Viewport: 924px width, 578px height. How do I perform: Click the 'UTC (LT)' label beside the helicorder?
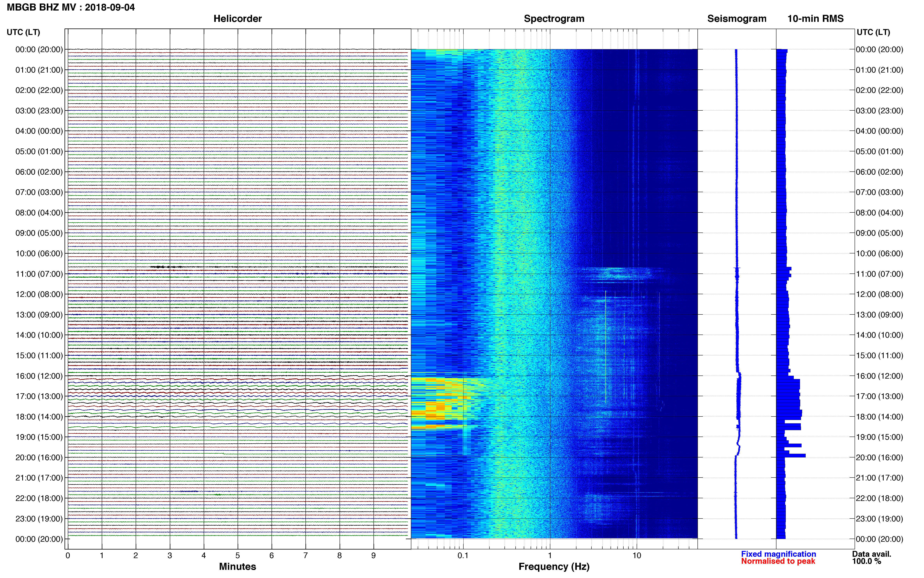pyautogui.click(x=23, y=32)
